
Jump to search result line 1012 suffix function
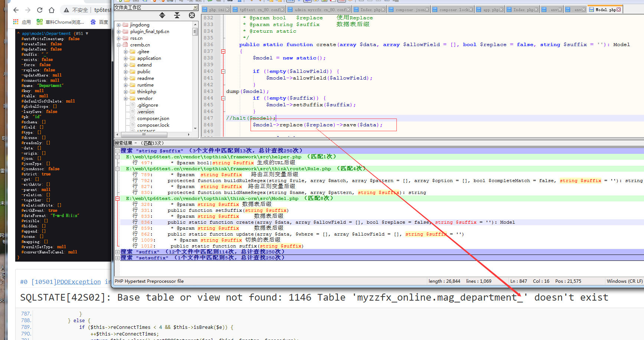218,246
